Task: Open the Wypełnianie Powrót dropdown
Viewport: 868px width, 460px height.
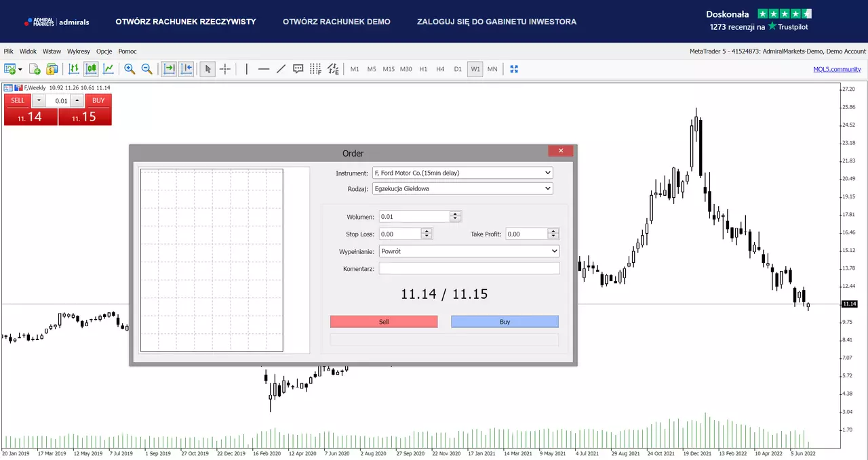Action: pyautogui.click(x=469, y=251)
